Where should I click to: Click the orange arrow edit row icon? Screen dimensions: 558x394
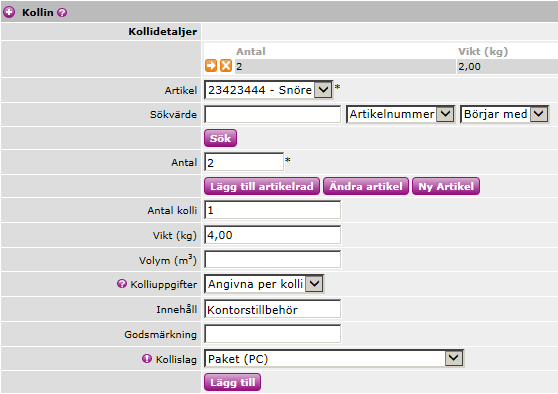click(211, 66)
